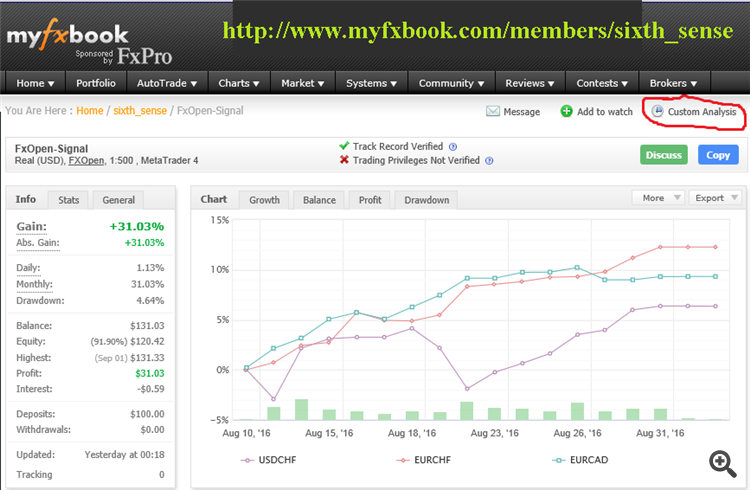Click help icon next to Track Record Verified
This screenshot has height=490, width=750.
point(453,147)
